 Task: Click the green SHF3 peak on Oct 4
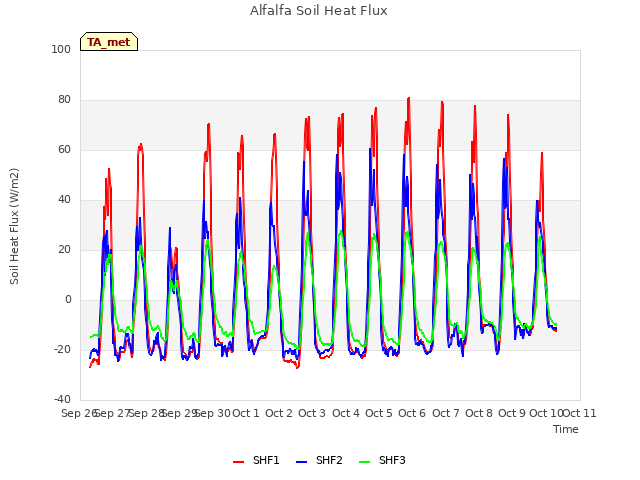point(341,231)
